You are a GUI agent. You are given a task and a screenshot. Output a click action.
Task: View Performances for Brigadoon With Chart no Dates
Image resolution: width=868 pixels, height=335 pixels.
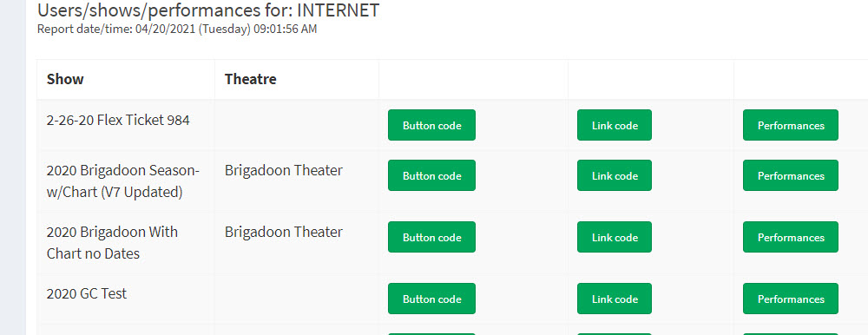791,237
